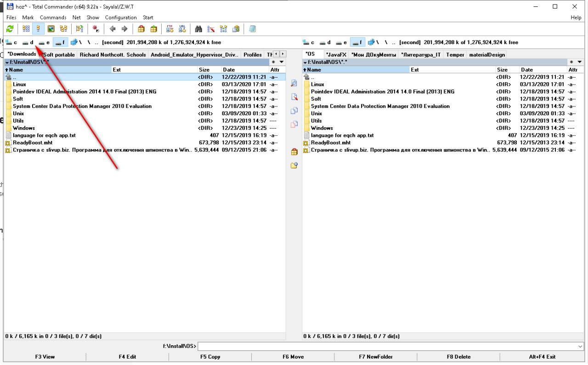Click the FTP connect toolbar icon

(x=170, y=29)
